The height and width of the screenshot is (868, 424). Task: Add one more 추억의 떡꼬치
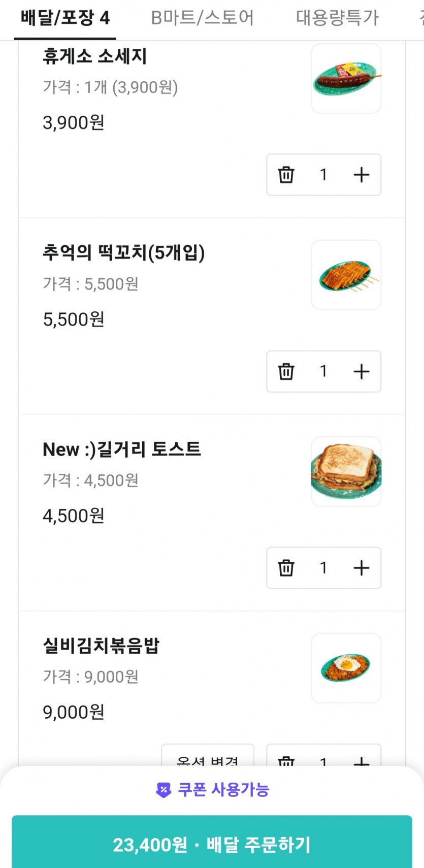click(x=361, y=371)
